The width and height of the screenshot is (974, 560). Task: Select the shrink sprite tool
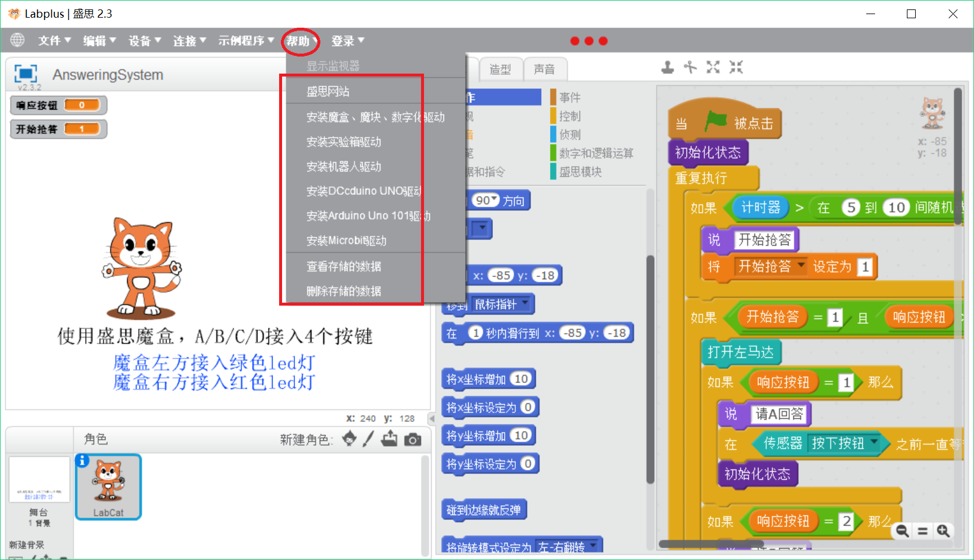(736, 67)
